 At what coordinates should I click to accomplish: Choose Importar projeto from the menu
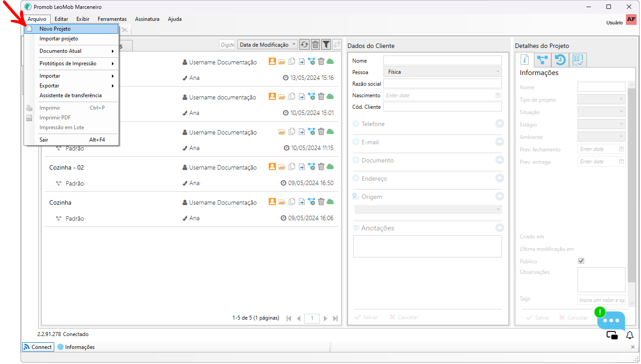[x=72, y=39]
